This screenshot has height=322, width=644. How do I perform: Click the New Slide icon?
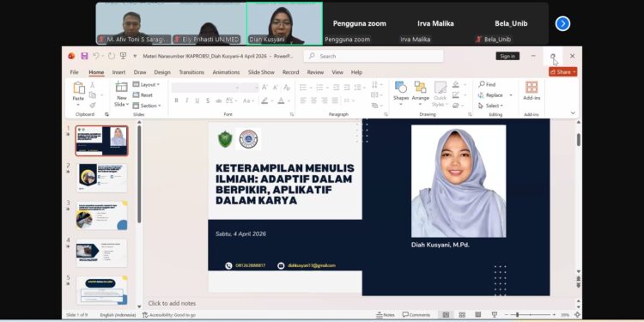122,87
